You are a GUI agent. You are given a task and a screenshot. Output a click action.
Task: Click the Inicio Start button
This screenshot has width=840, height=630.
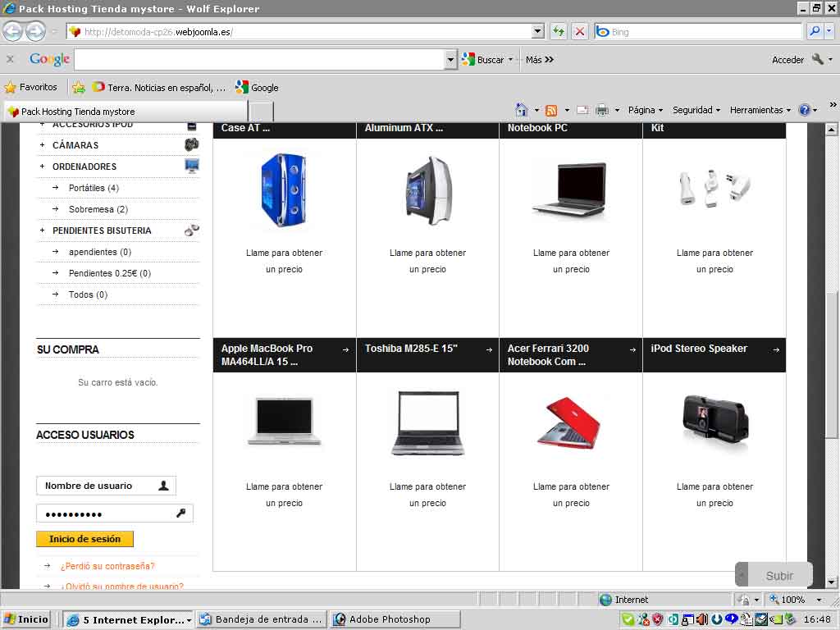click(26, 619)
